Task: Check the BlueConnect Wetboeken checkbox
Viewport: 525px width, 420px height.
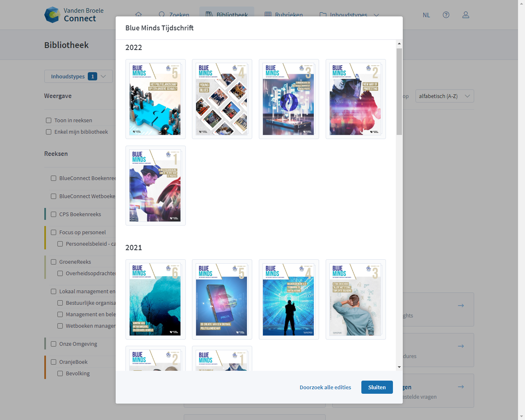Action: (x=54, y=196)
